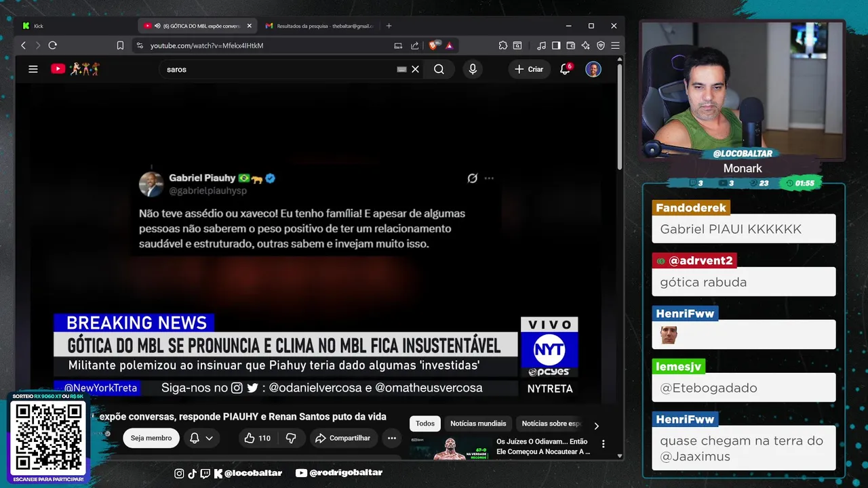This screenshot has height=488, width=868.
Task: Open YouTube notifications bell
Action: (x=565, y=69)
